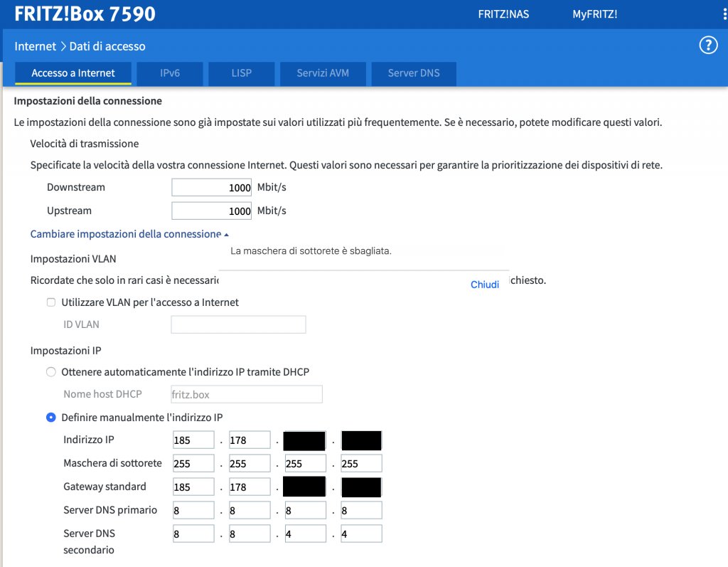The width and height of the screenshot is (728, 567).
Task: Select the Accesso a Internet tab
Action: coord(73,73)
